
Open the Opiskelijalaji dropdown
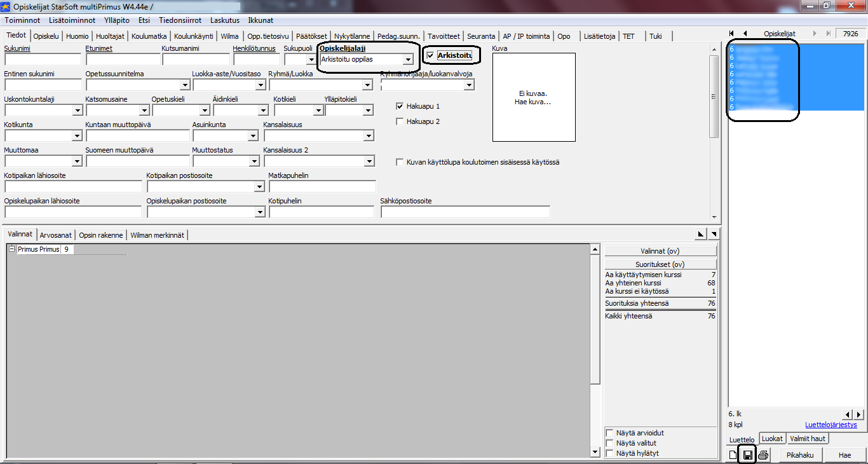click(408, 60)
